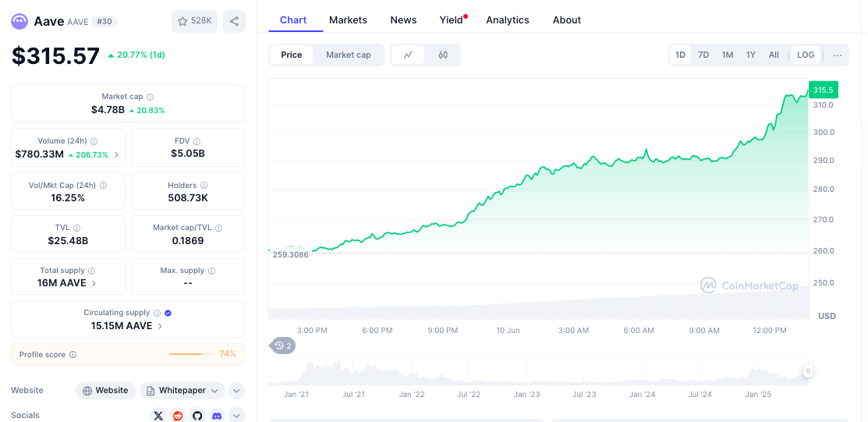Click the Aave logo icon

(x=20, y=22)
